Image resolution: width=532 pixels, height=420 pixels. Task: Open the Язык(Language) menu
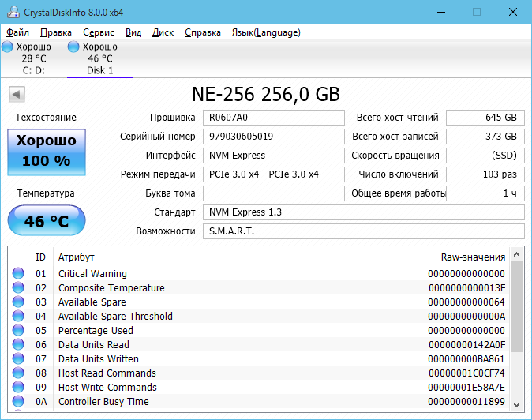(x=266, y=32)
